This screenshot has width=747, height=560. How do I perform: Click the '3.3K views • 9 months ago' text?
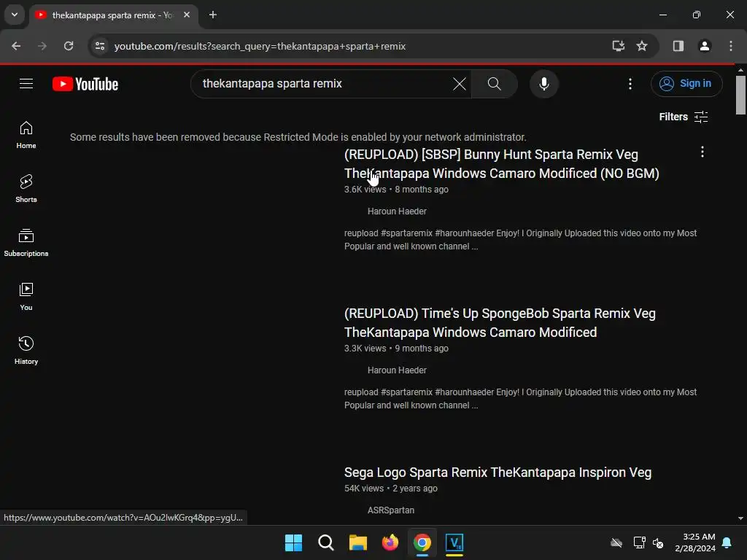point(396,349)
